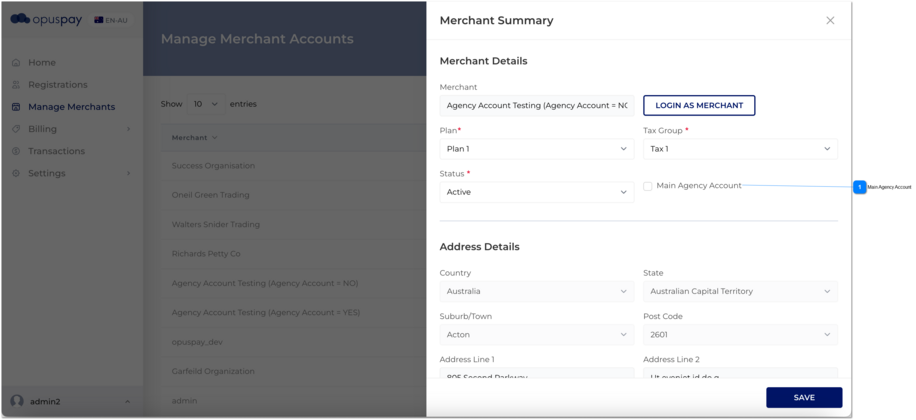The width and height of the screenshot is (916, 420).
Task: Click the admin2 user avatar icon
Action: click(17, 401)
